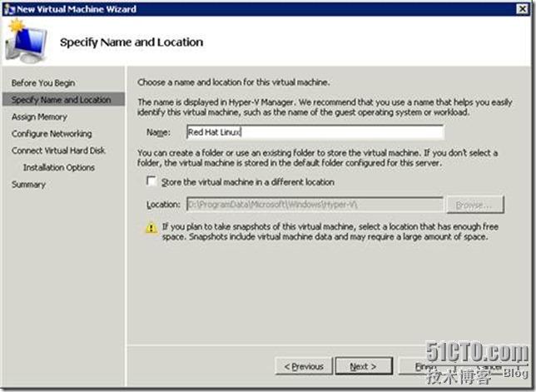
Task: Click the Name field containing Red Hat Linux
Action: pyautogui.click(x=315, y=132)
